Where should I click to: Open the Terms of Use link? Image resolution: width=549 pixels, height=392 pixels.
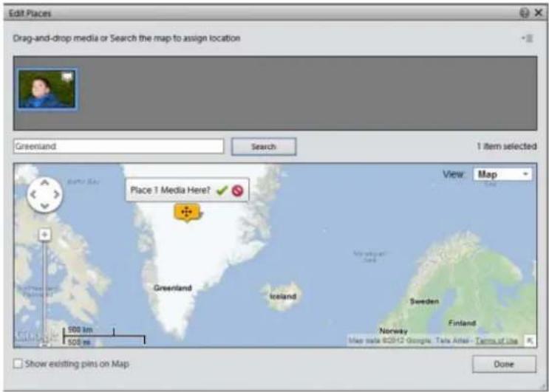point(496,340)
